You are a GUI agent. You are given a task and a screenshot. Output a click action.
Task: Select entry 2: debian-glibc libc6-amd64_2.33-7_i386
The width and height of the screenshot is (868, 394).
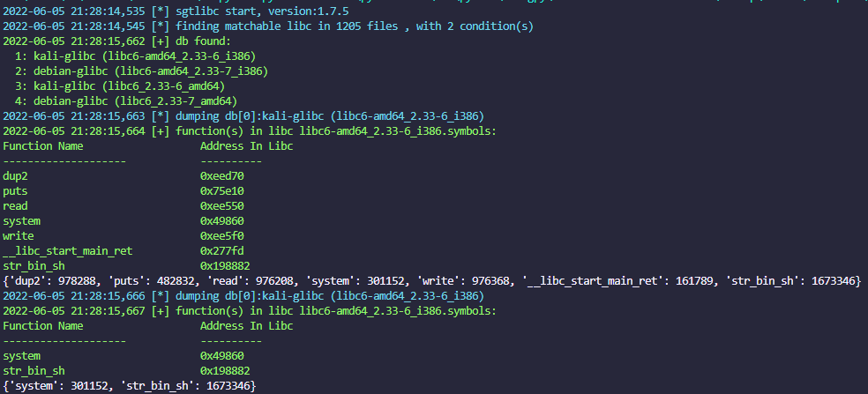141,71
